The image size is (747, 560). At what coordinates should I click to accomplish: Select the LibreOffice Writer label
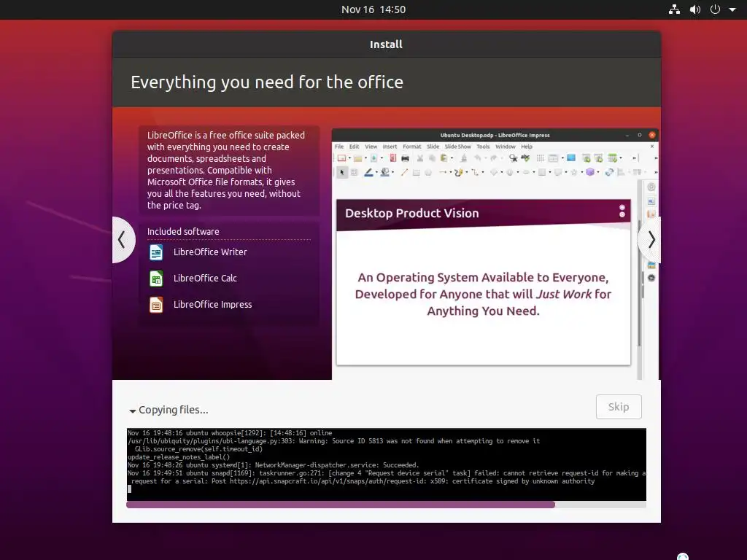coord(210,252)
